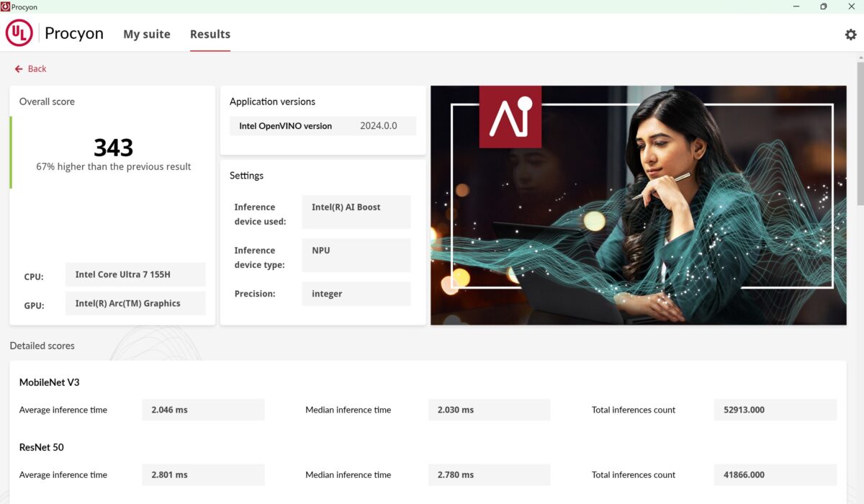Click the overall score value 343
This screenshot has width=864, height=504.
[114, 148]
